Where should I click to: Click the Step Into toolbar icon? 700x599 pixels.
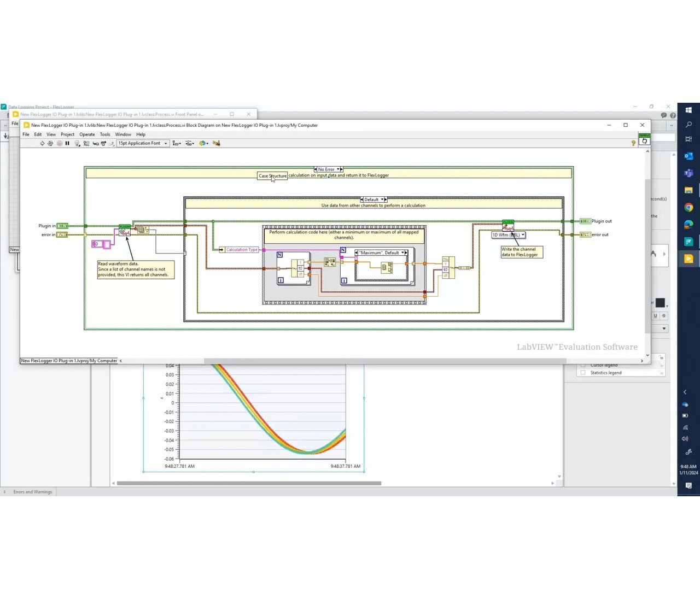tap(96, 143)
